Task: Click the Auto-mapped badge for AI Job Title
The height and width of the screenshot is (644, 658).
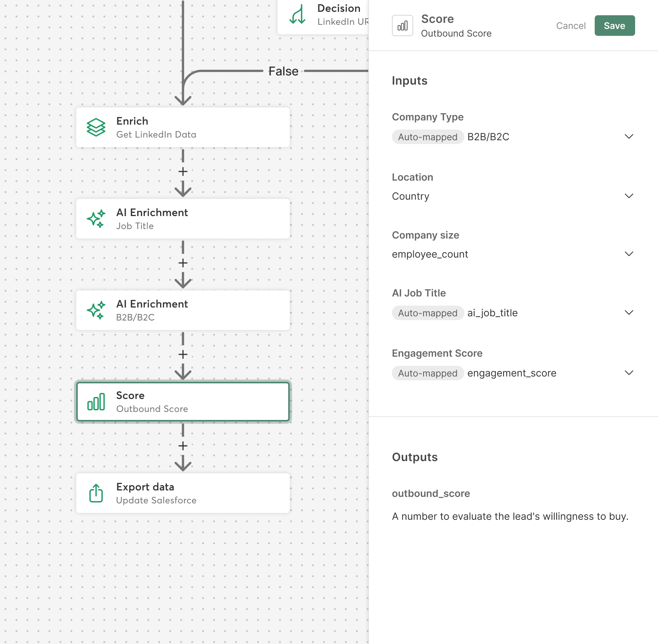Action: pos(428,313)
